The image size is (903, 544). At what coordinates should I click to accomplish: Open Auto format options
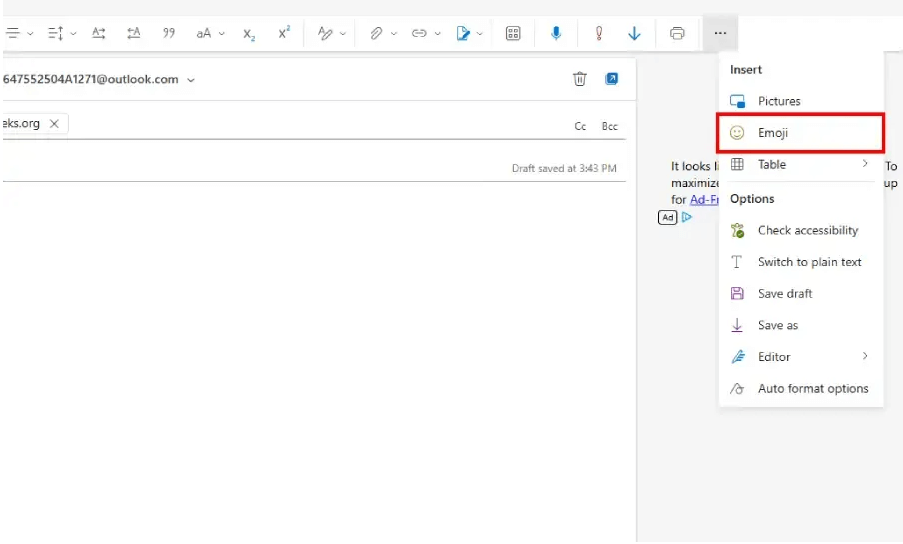800,389
